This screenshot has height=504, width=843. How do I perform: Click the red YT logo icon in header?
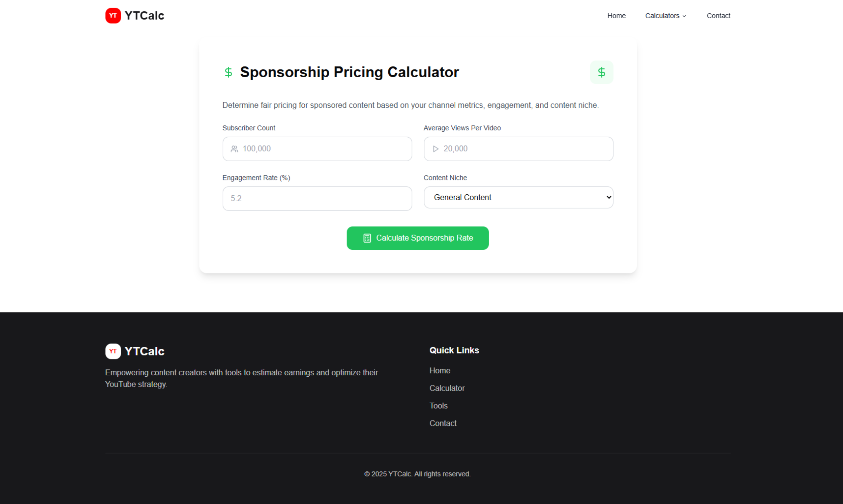point(113,16)
